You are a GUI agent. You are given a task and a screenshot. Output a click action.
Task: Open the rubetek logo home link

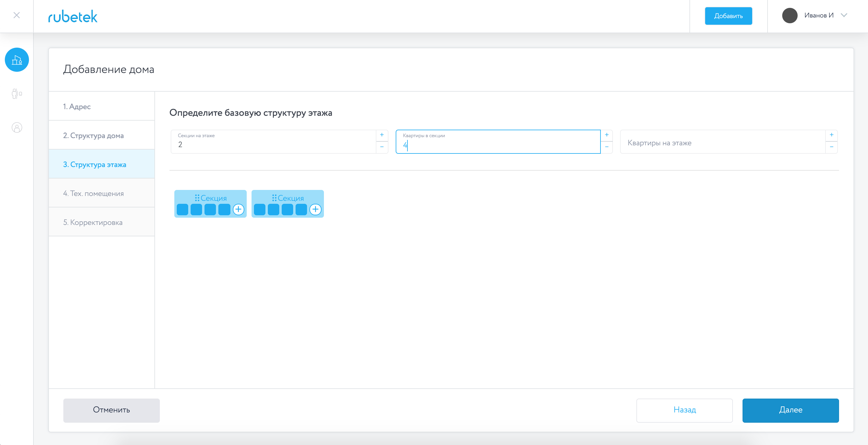(x=73, y=17)
